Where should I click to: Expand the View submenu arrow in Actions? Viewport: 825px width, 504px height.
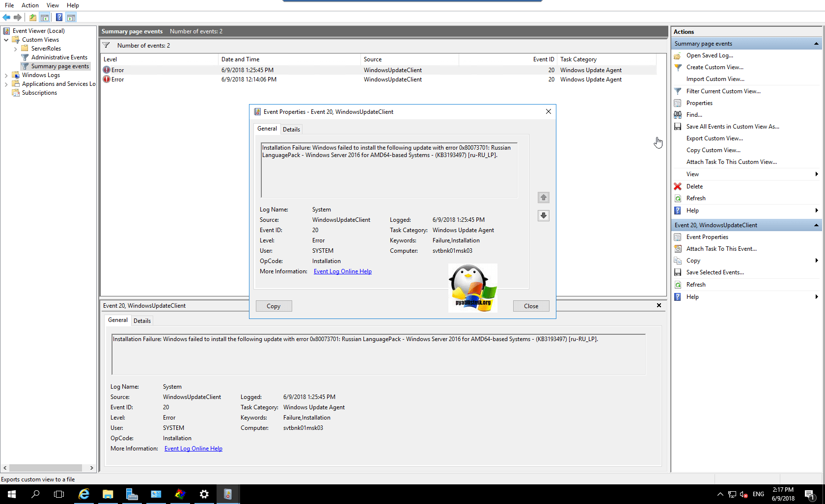point(816,174)
